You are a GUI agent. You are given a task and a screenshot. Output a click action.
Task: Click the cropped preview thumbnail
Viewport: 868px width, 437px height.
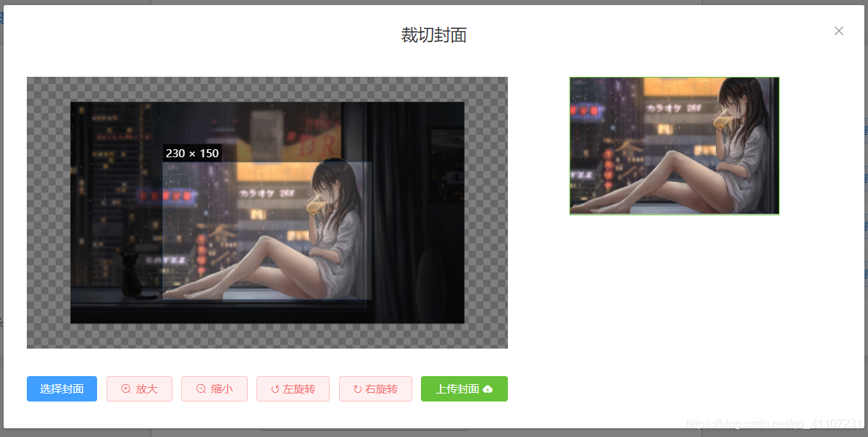click(675, 146)
